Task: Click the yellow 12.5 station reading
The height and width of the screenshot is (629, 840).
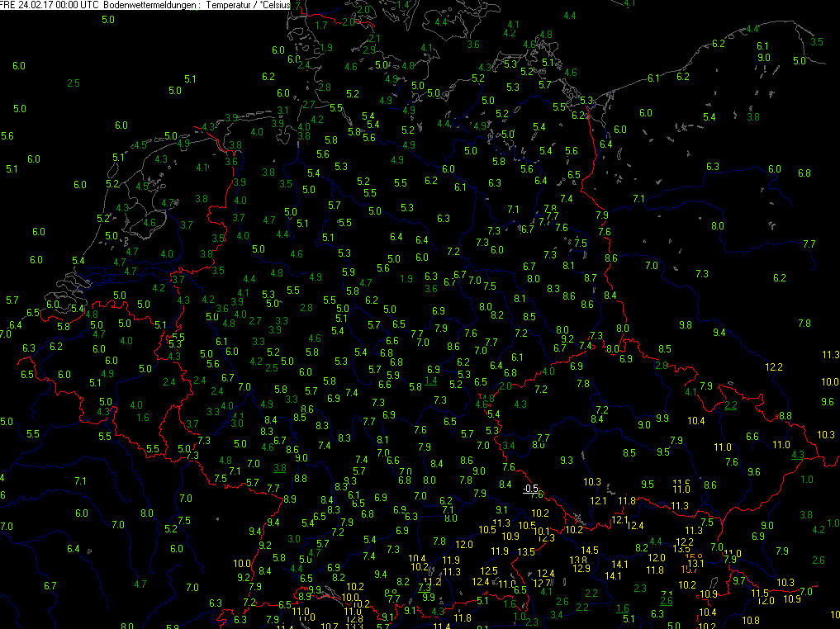Action: [489, 570]
